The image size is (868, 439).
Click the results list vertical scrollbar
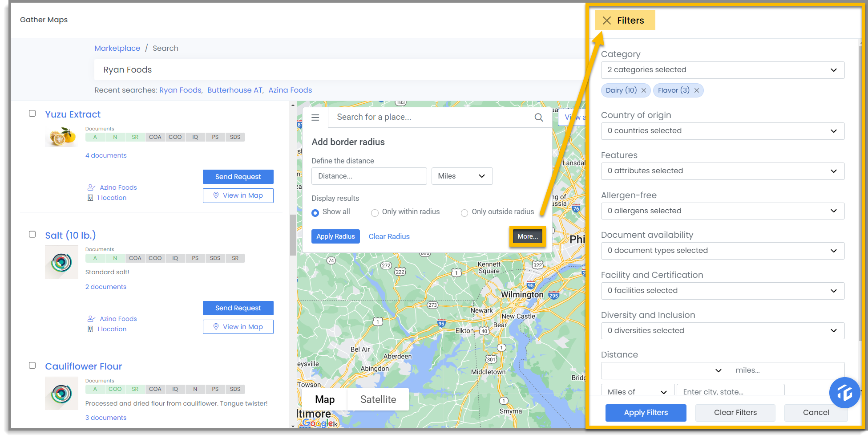pos(293,235)
